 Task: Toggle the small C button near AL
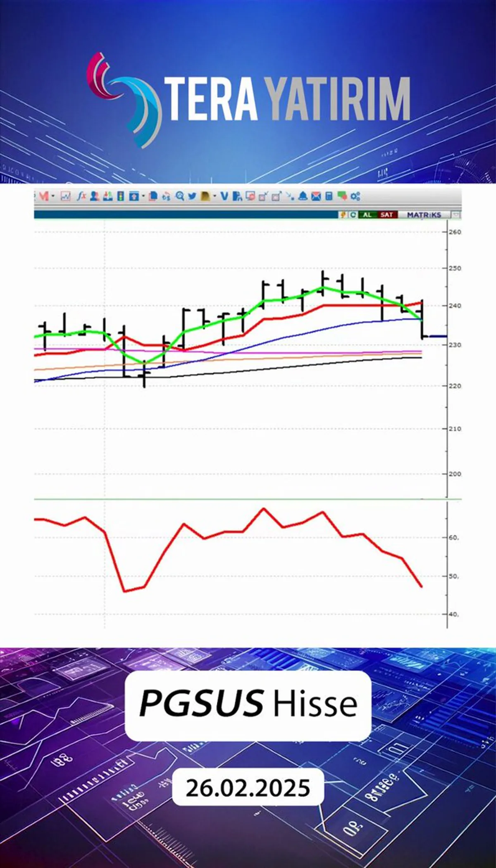tap(353, 215)
